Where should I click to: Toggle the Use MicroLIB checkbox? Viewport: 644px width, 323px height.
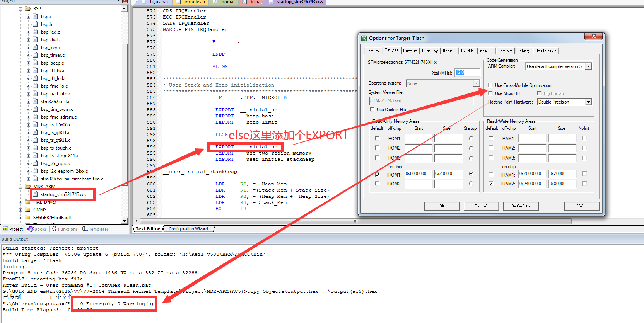pyautogui.click(x=490, y=93)
